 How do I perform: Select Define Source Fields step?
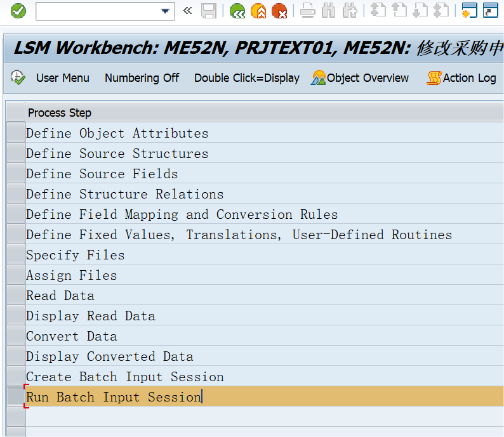pos(264,174)
